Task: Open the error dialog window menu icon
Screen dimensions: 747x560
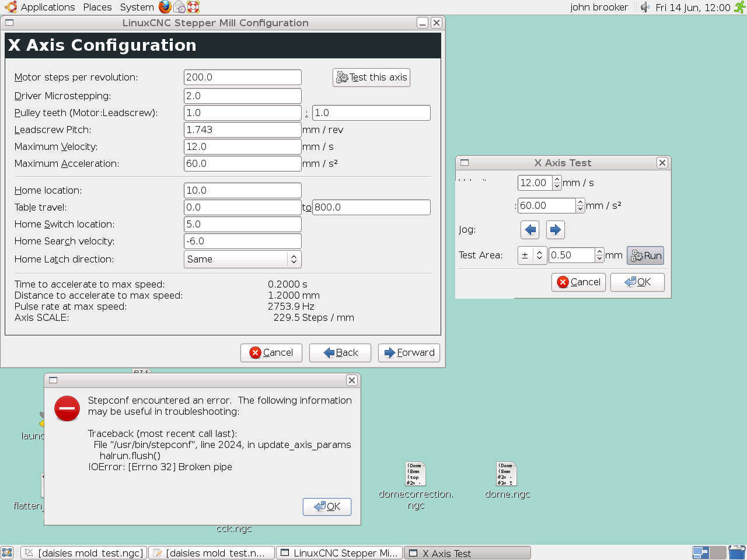Action: pyautogui.click(x=53, y=380)
